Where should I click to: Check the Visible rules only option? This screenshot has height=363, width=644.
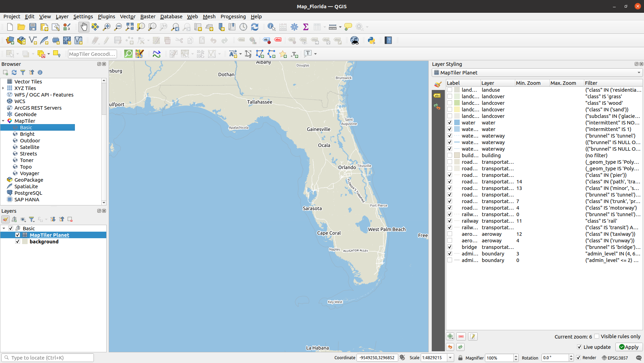(597, 336)
